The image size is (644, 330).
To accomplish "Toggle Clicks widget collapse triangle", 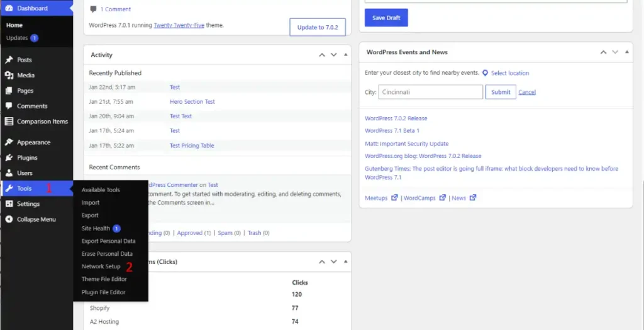I will 345,262.
